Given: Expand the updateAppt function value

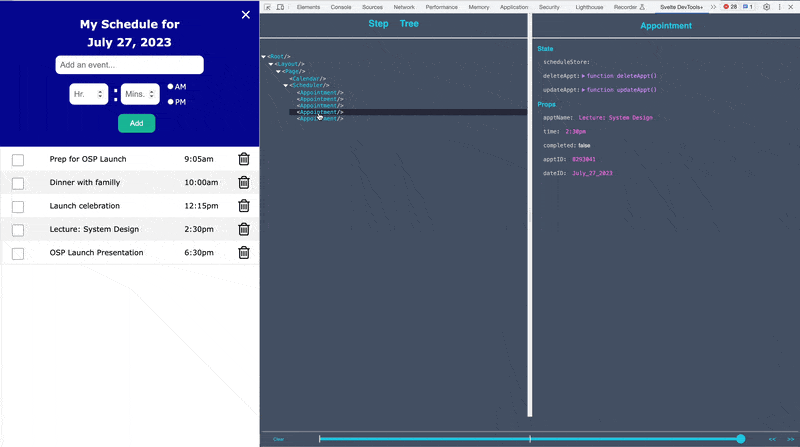Looking at the screenshot, I should [583, 90].
